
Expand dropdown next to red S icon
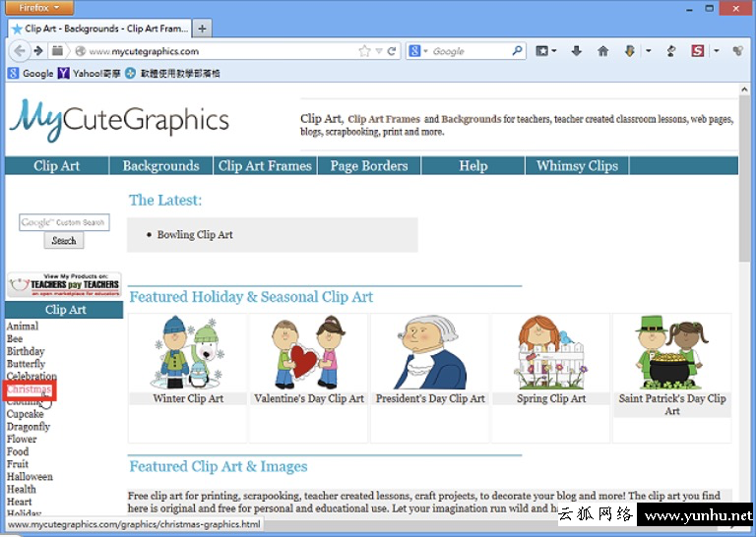(x=717, y=51)
